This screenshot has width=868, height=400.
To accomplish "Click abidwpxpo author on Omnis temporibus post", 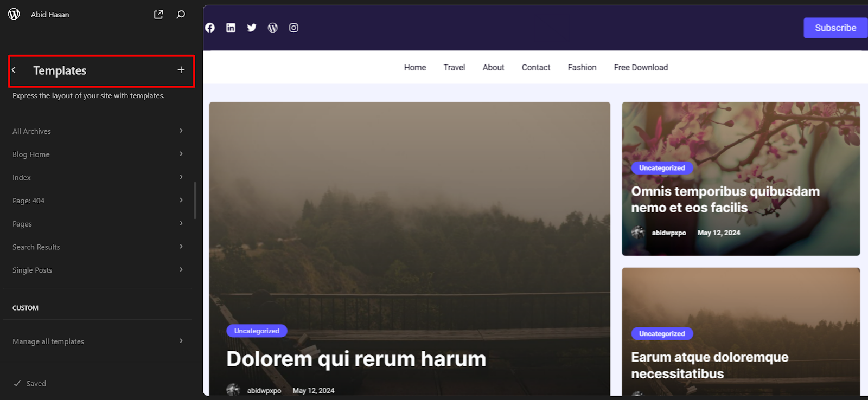I will (x=669, y=233).
